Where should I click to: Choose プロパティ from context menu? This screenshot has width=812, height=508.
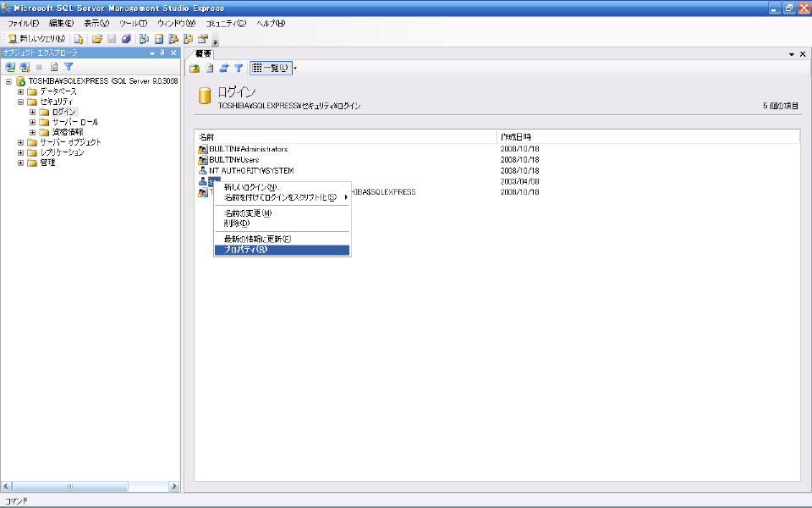[x=283, y=250]
